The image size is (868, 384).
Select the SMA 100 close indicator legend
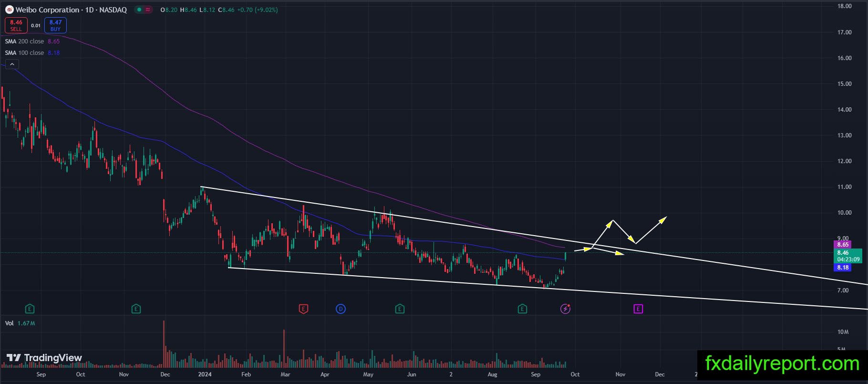point(32,53)
